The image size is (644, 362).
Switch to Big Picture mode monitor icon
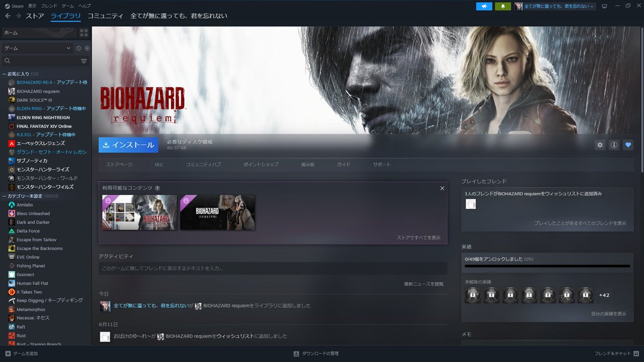coord(604,6)
